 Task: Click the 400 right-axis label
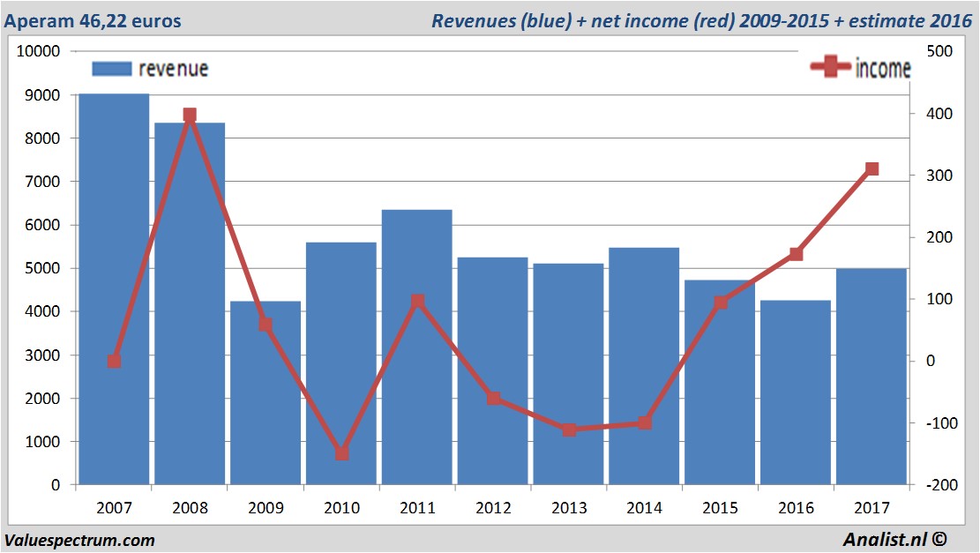pyautogui.click(x=939, y=114)
